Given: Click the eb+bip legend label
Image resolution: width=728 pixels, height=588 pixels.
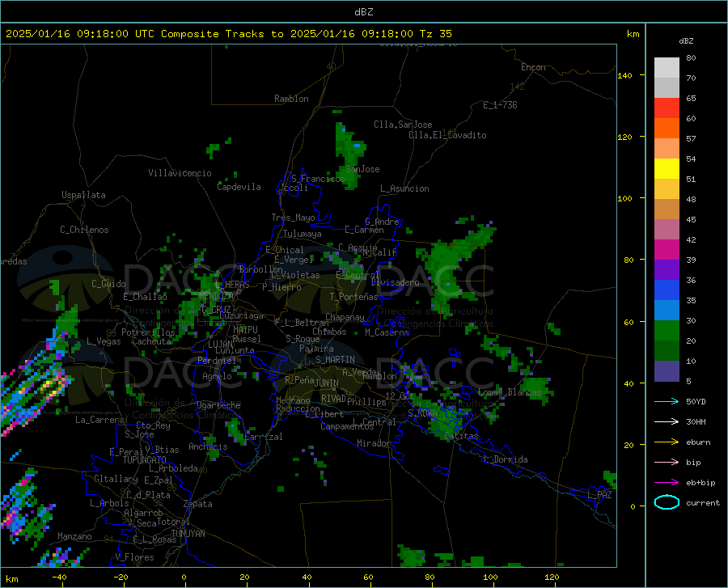Looking at the screenshot, I should point(700,483).
